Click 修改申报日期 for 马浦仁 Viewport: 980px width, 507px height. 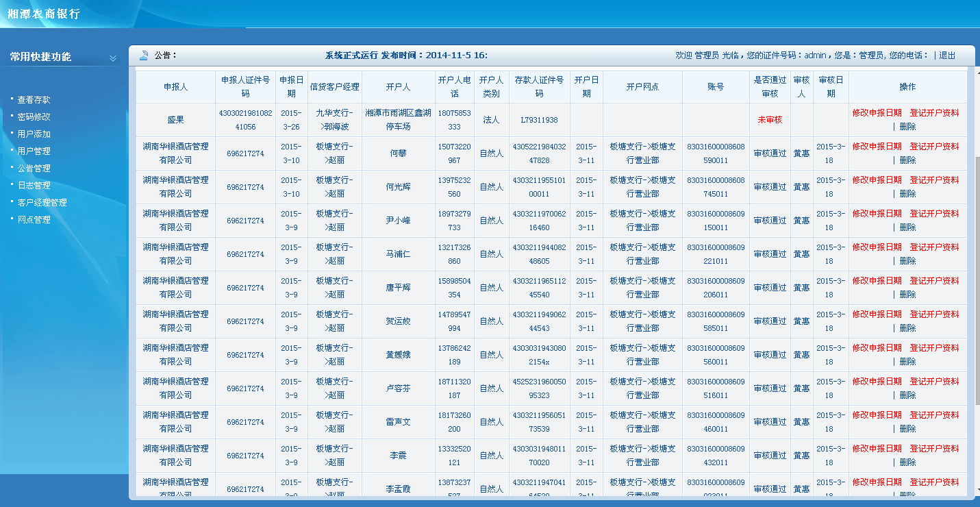point(877,247)
